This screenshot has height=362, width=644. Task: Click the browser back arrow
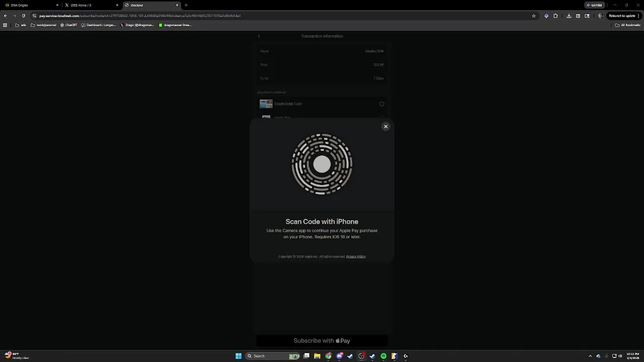point(6,16)
